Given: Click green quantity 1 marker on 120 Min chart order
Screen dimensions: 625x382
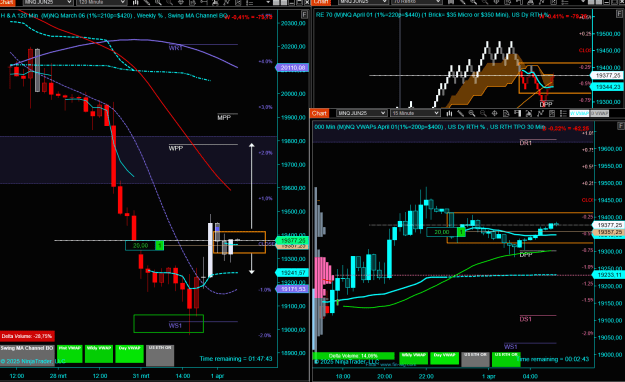Looking at the screenshot, I should tap(159, 246).
